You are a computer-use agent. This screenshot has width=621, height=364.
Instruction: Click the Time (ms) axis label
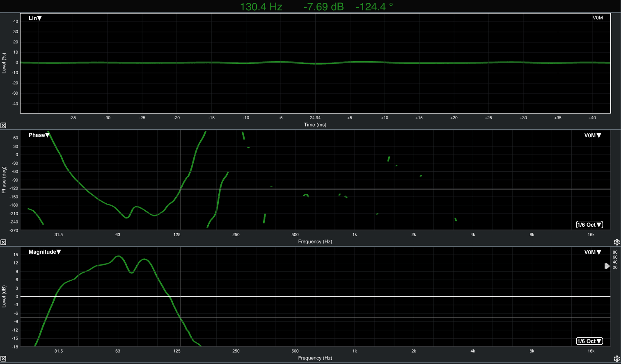315,125
